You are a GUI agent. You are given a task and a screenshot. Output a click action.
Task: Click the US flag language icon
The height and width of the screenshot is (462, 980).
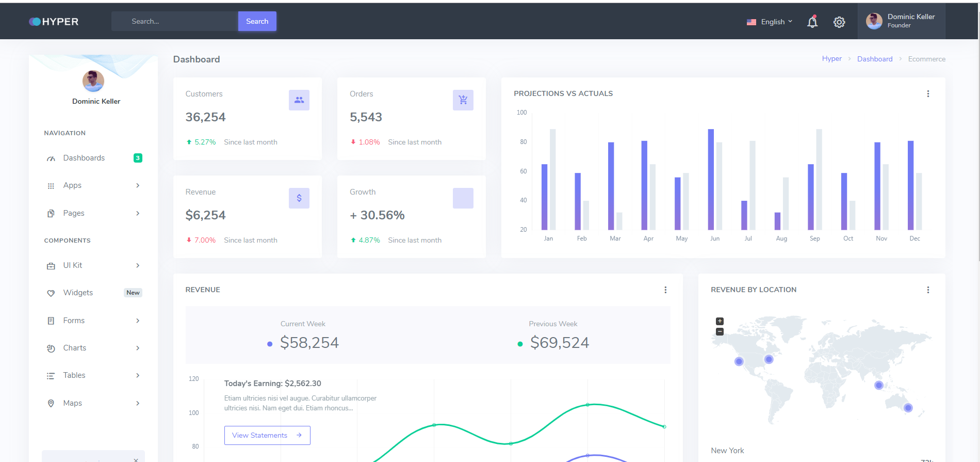(752, 22)
